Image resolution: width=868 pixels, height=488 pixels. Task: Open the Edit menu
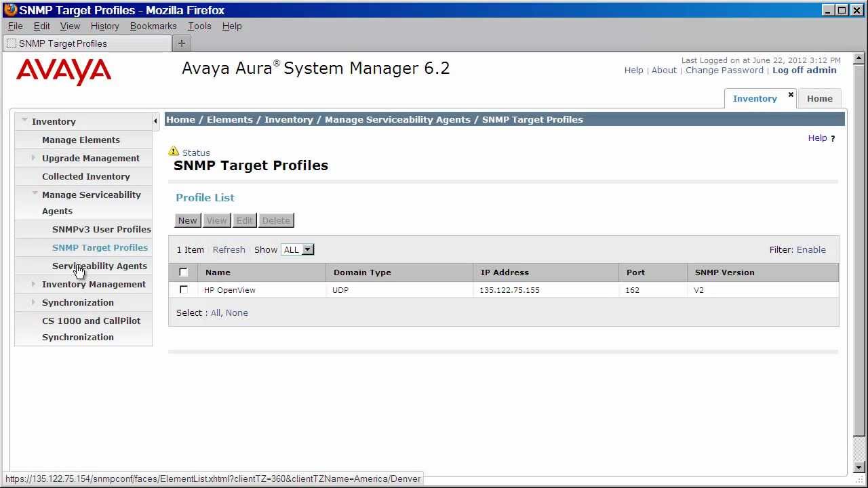coord(41,26)
